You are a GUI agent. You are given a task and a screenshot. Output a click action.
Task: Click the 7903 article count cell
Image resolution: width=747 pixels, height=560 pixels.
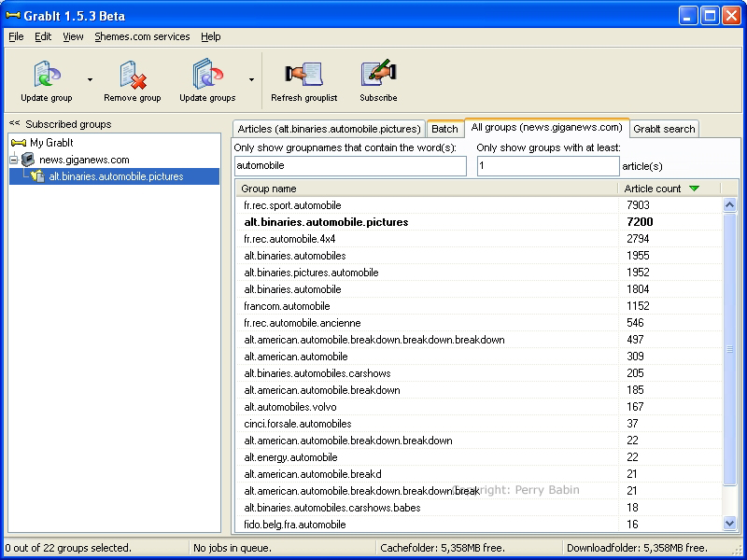coord(638,205)
